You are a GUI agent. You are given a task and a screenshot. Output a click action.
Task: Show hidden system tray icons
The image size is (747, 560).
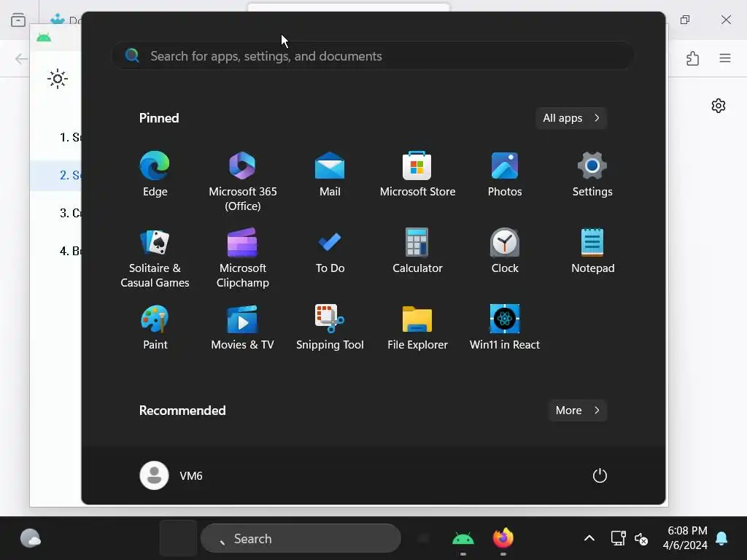(589, 538)
